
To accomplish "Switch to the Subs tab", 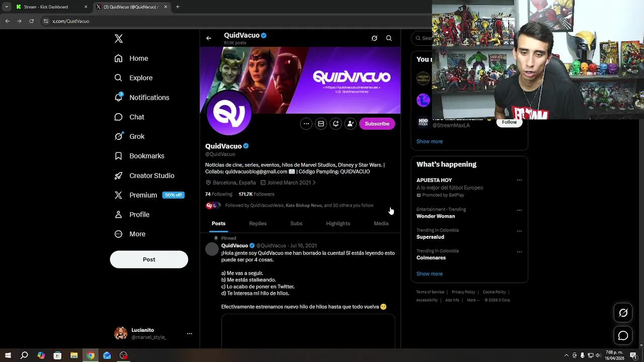I will pos(296,223).
